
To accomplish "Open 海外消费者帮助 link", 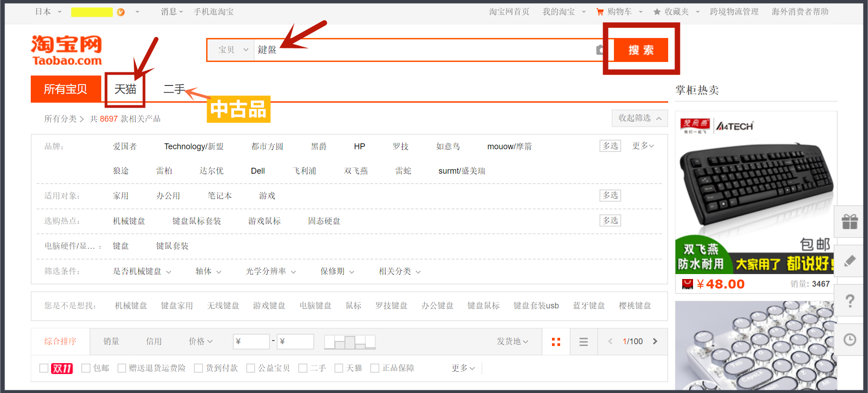I will pyautogui.click(x=800, y=12).
